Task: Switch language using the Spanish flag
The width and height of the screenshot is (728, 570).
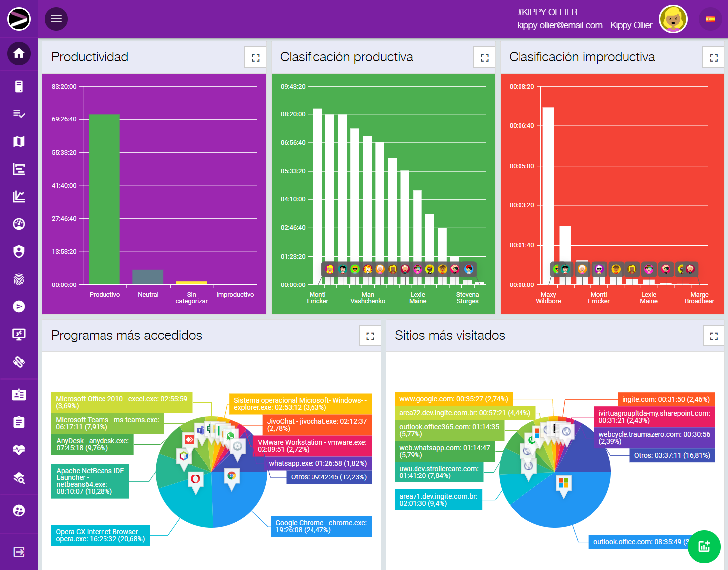Action: coord(710,19)
